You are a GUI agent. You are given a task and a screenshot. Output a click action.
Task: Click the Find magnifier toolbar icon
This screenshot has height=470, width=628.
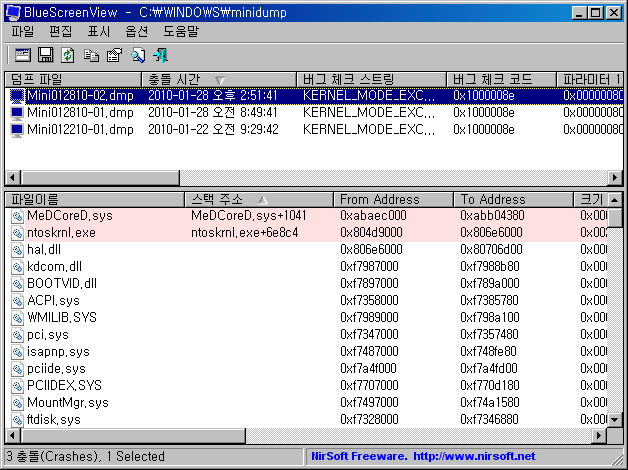[138, 55]
